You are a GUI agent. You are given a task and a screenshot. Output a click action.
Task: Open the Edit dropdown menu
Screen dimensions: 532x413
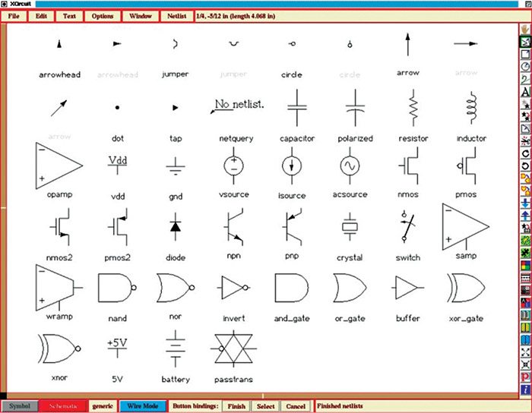40,15
